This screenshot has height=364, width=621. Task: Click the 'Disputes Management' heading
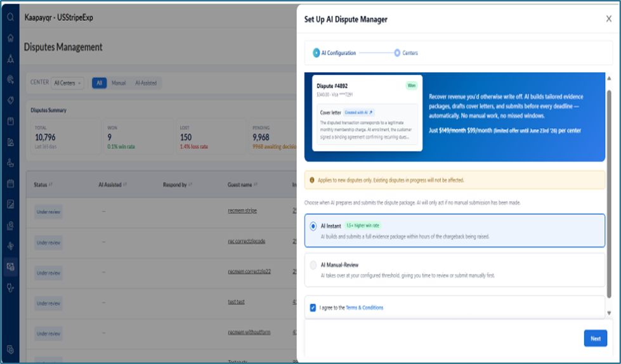point(63,47)
